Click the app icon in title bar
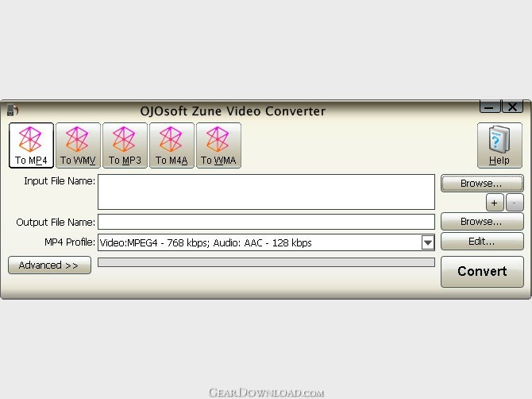The height and width of the screenshot is (399, 532). pyautogui.click(x=13, y=110)
